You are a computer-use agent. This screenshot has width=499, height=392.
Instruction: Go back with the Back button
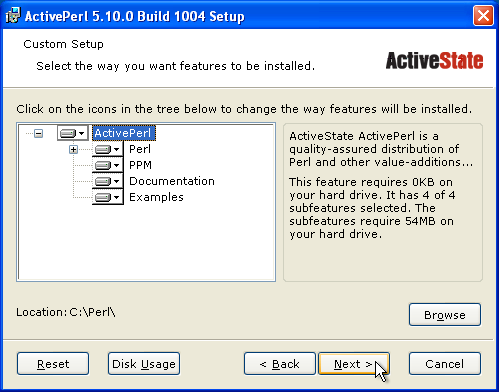pos(280,364)
